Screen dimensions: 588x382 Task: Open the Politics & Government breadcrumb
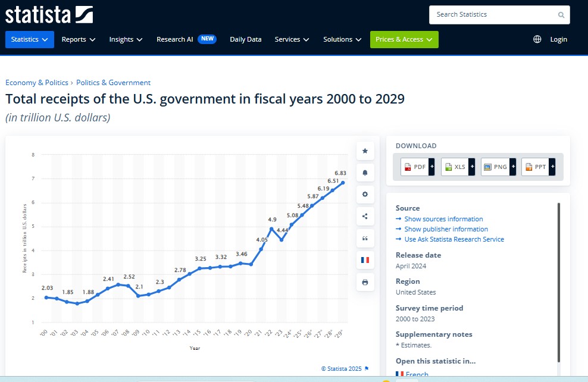tap(113, 83)
